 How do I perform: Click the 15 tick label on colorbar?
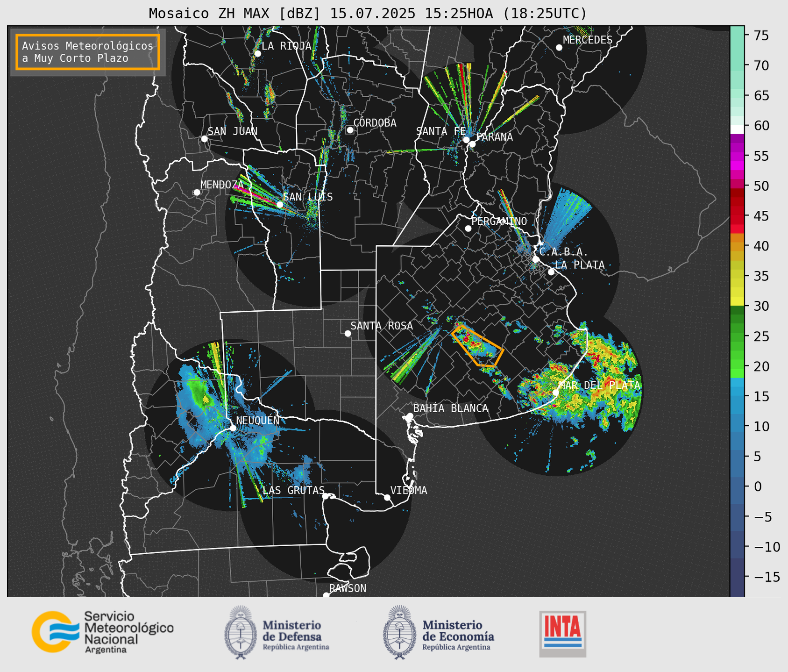click(761, 396)
